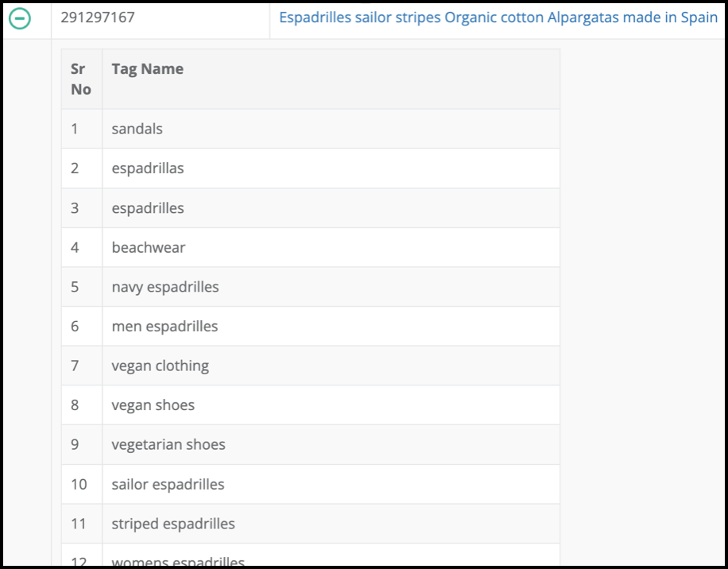
Task: Collapse the expanded listing row with minus icon
Action: point(19,18)
